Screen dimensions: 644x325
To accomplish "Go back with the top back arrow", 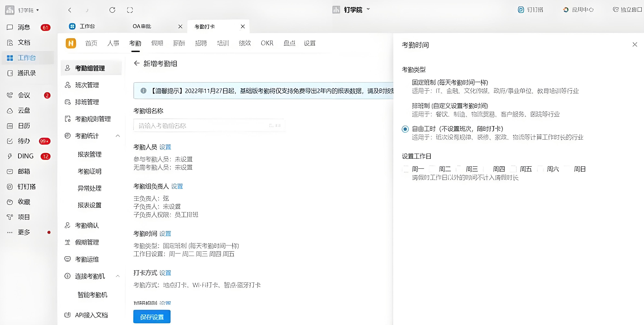I will (70, 10).
